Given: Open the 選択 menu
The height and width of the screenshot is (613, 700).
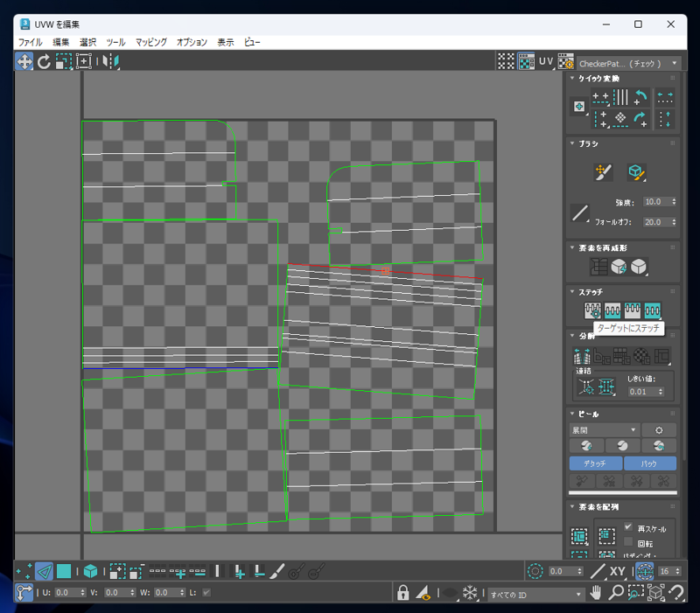Looking at the screenshot, I should click(x=88, y=42).
